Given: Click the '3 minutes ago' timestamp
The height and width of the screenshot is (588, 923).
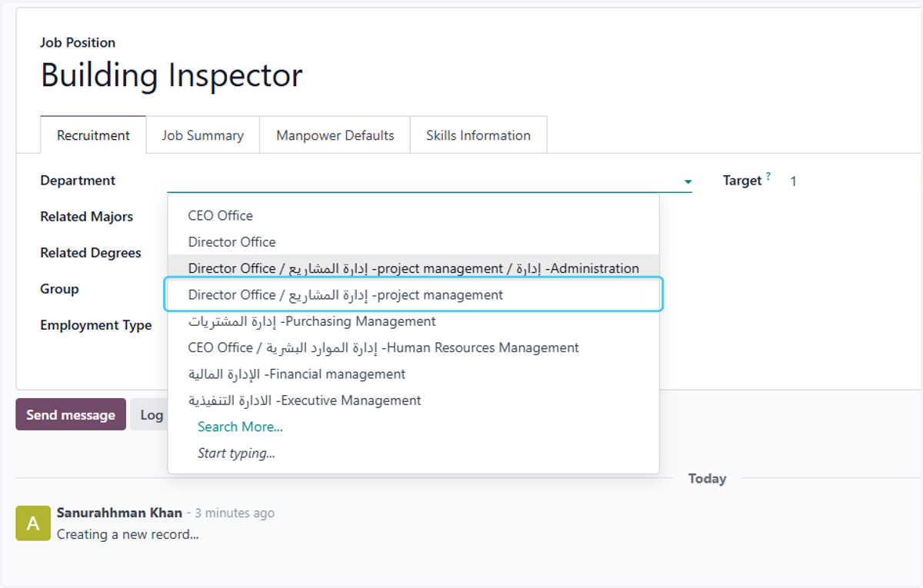Looking at the screenshot, I should (x=235, y=513).
